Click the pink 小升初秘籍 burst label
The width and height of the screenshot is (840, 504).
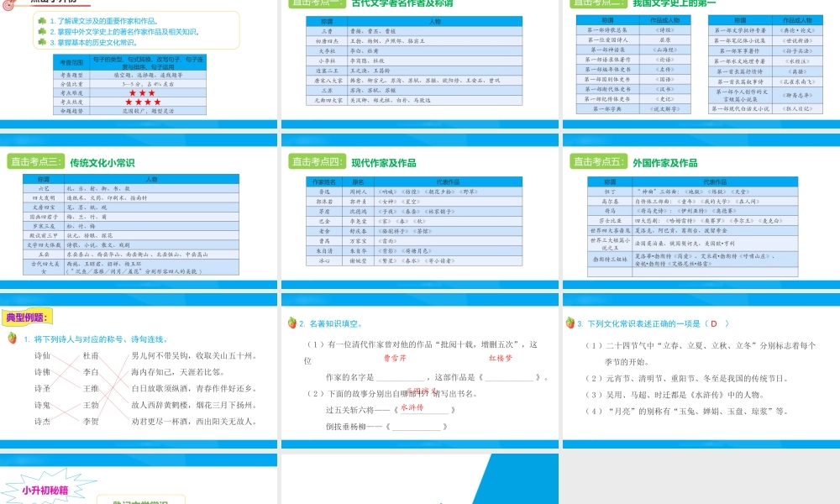[45, 490]
